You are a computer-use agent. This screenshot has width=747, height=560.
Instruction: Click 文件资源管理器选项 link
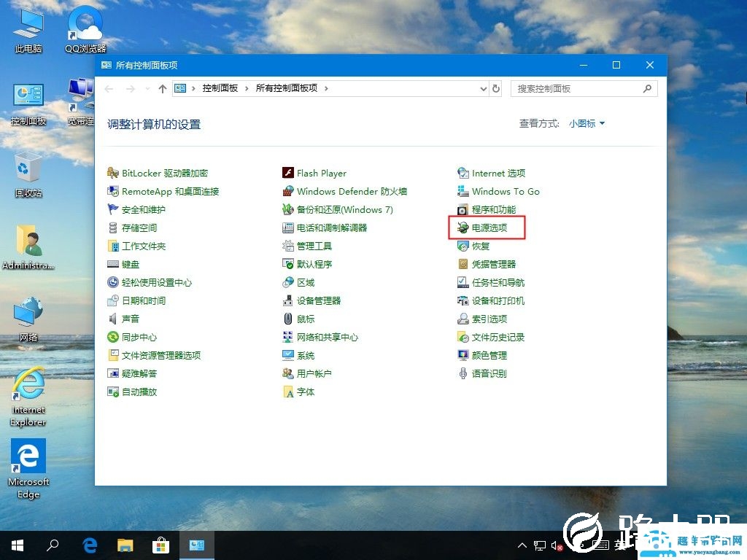coord(161,355)
